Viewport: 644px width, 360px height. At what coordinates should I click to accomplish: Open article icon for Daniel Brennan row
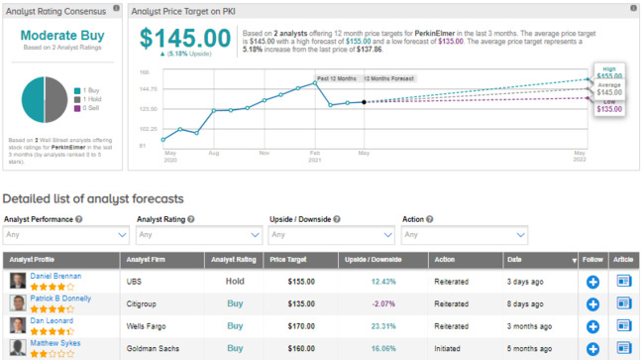pyautogui.click(x=623, y=281)
